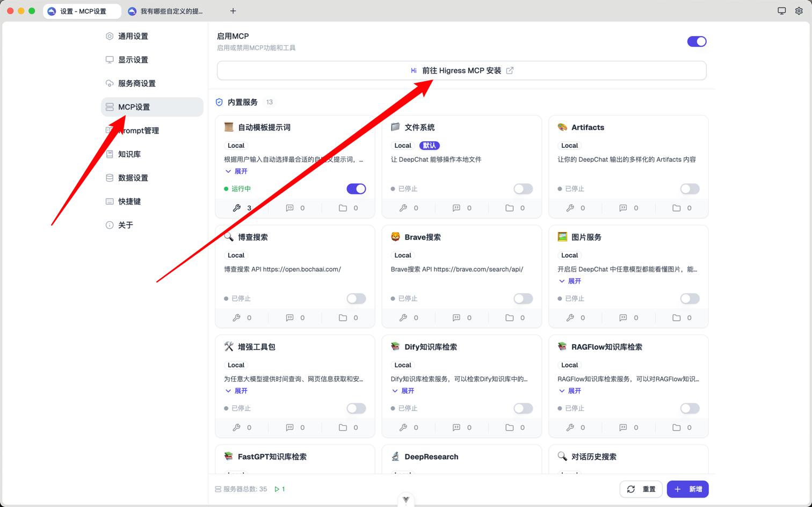Click the tools icon of 增强工具包
Viewport: 812px width, 507px height.
click(x=229, y=346)
